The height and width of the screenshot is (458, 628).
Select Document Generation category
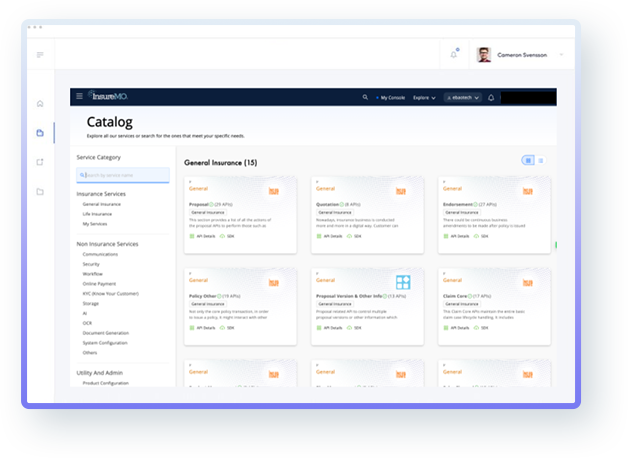(x=106, y=333)
